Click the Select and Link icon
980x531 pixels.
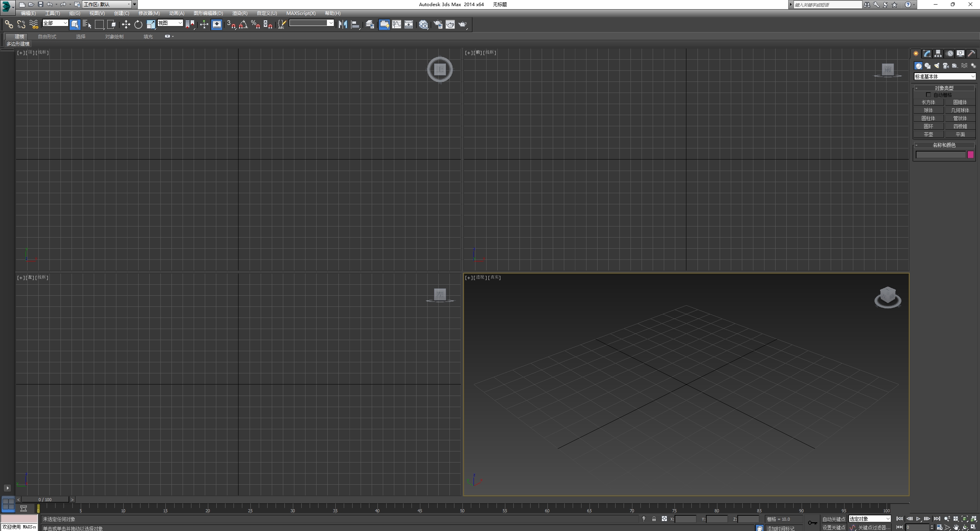[8, 24]
